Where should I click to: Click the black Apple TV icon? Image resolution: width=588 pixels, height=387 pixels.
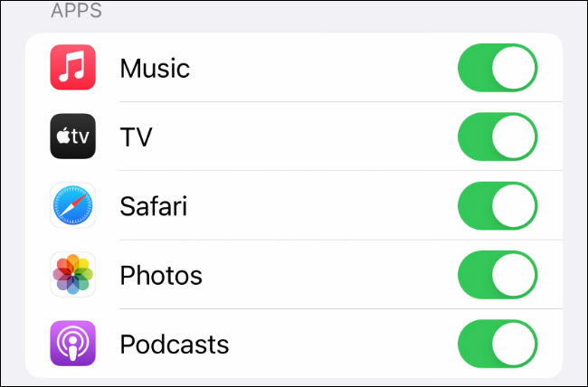72,137
